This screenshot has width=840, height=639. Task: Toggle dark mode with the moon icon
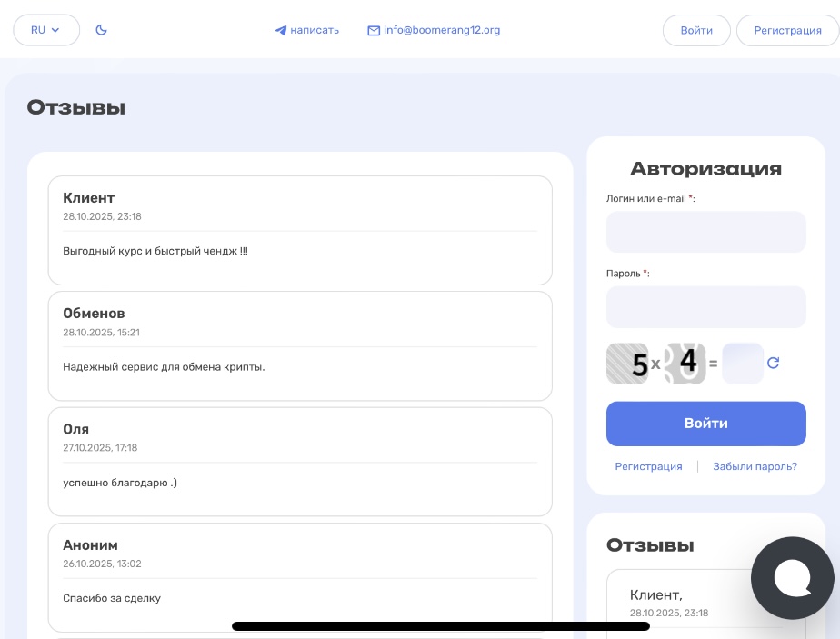pyautogui.click(x=102, y=30)
